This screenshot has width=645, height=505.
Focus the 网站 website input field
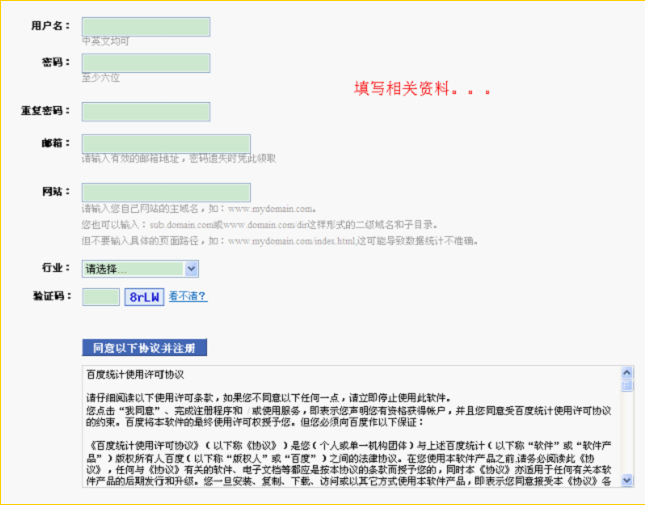[166, 192]
